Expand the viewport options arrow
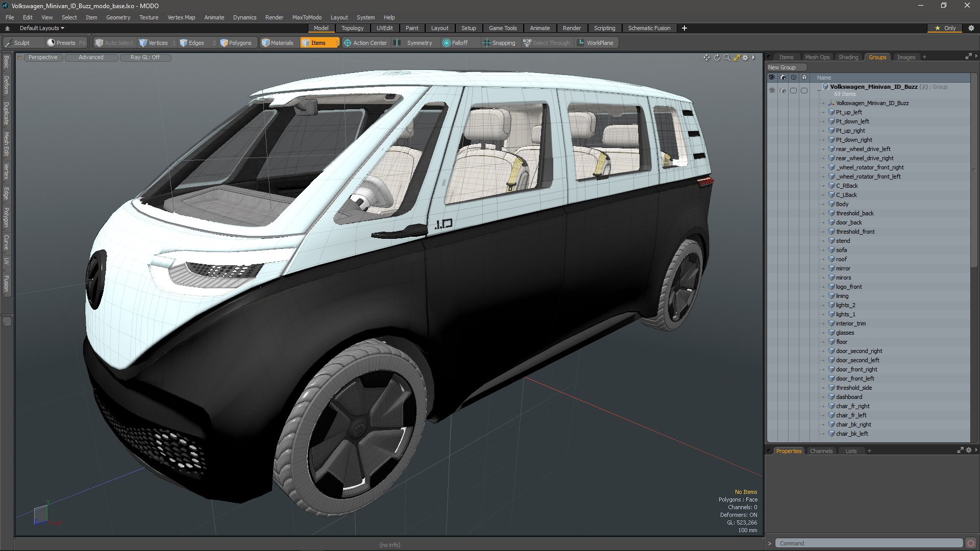 click(753, 58)
